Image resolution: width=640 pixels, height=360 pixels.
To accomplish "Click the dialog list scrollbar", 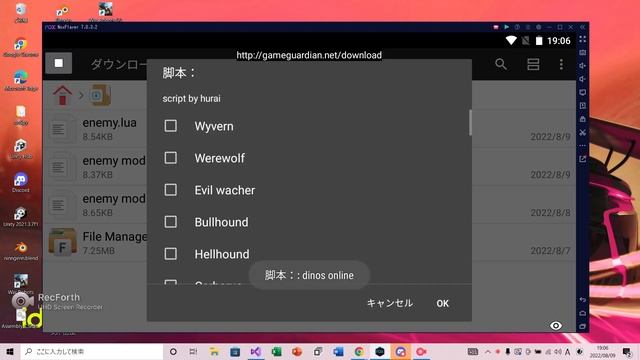I will tap(470, 122).
